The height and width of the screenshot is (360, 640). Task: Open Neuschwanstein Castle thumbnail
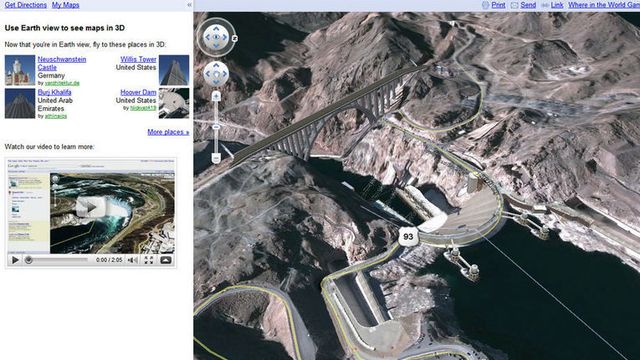click(x=20, y=70)
